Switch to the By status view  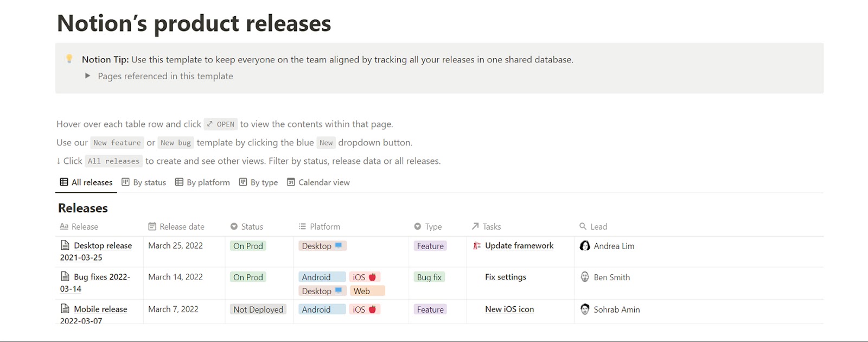click(x=144, y=182)
